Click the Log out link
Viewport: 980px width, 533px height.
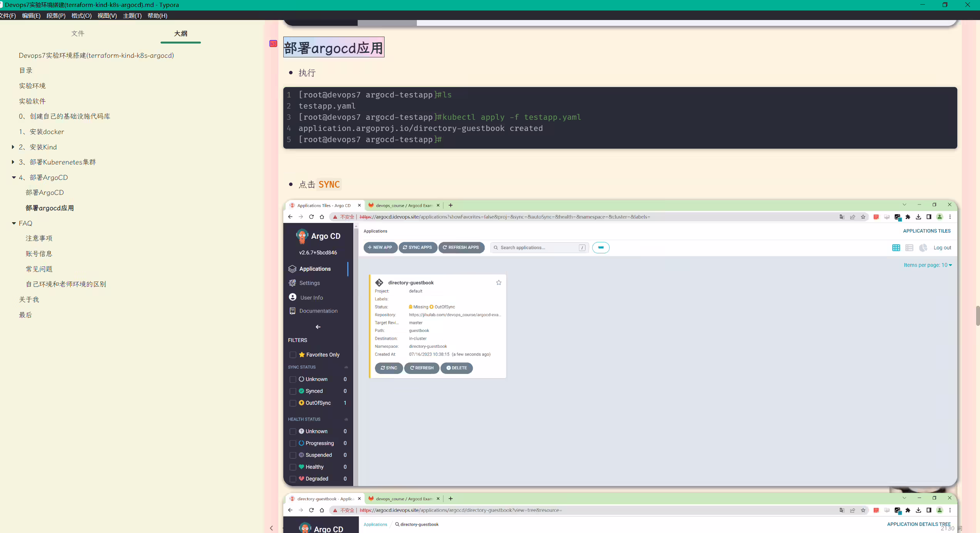942,248
